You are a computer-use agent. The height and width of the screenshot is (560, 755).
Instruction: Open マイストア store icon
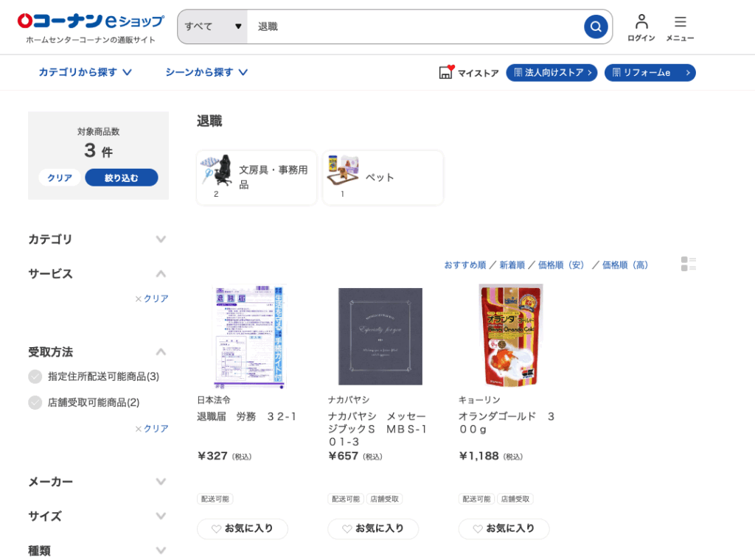468,73
